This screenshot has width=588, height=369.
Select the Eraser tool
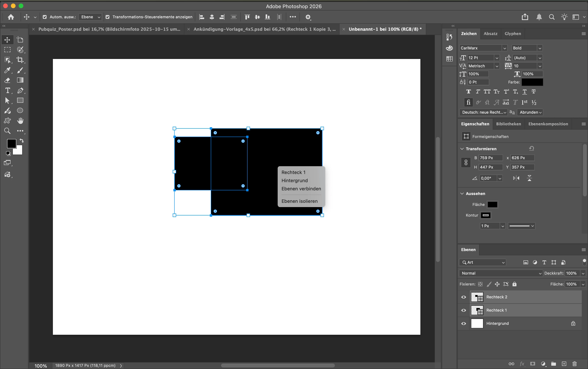point(7,80)
